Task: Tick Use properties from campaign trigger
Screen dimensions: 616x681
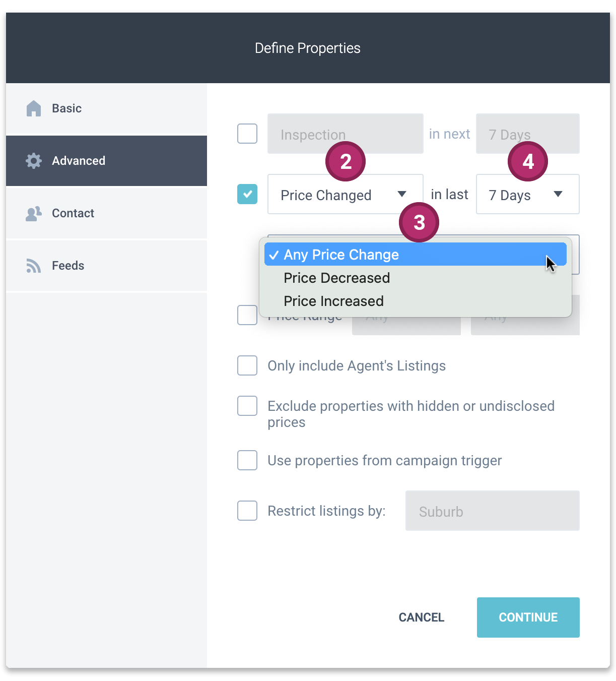Action: [x=247, y=460]
